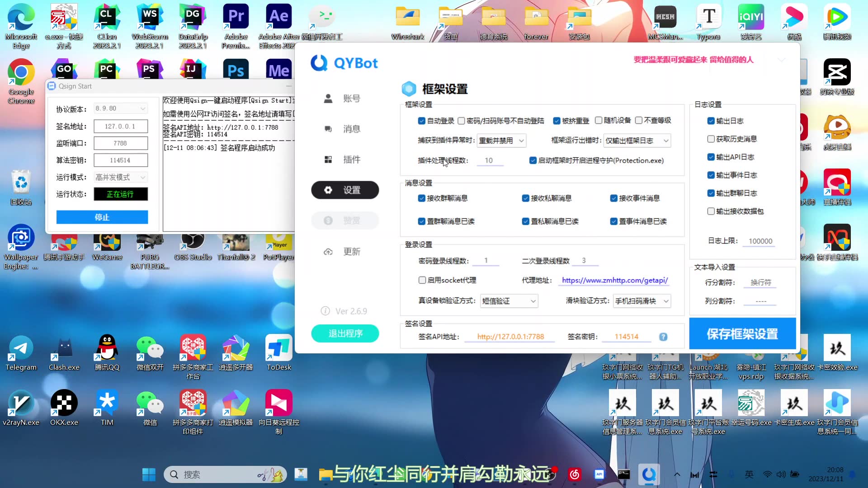This screenshot has width=868, height=488.
Task: Click the Windows Start button on taskbar
Action: click(149, 474)
